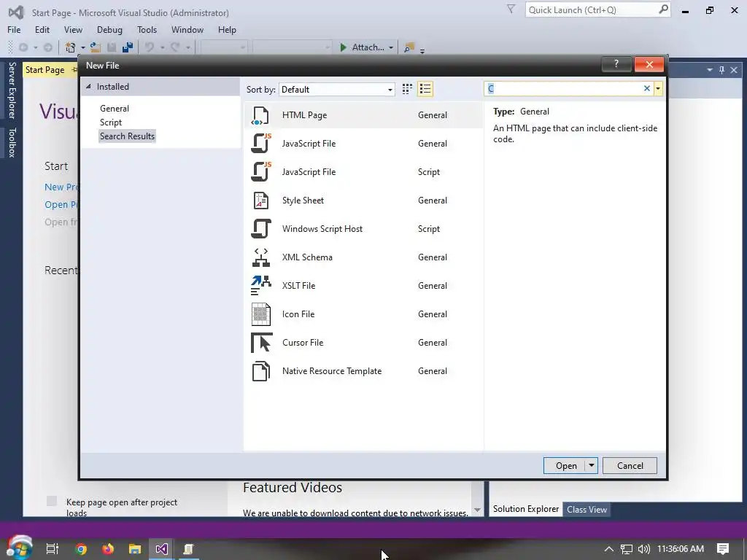Click the New Project toolbar icon
The width and height of the screenshot is (747, 560).
(x=70, y=47)
